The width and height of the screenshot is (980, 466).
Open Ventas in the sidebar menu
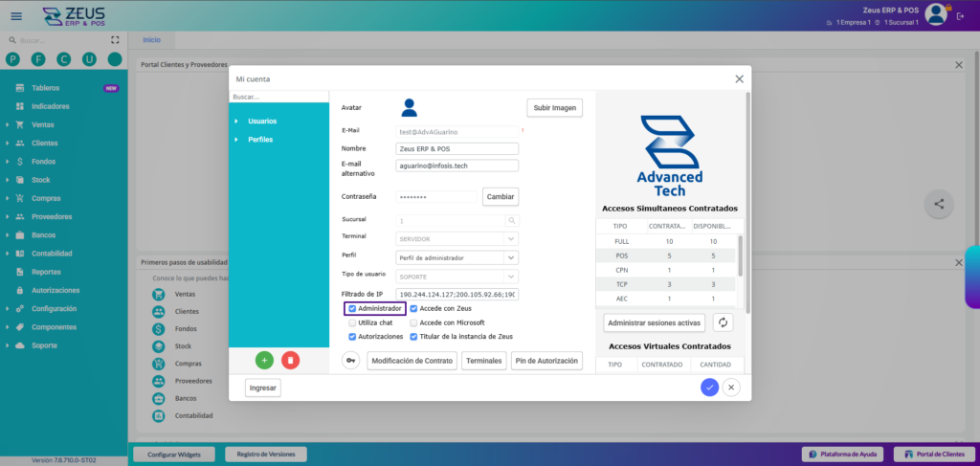[x=43, y=124]
